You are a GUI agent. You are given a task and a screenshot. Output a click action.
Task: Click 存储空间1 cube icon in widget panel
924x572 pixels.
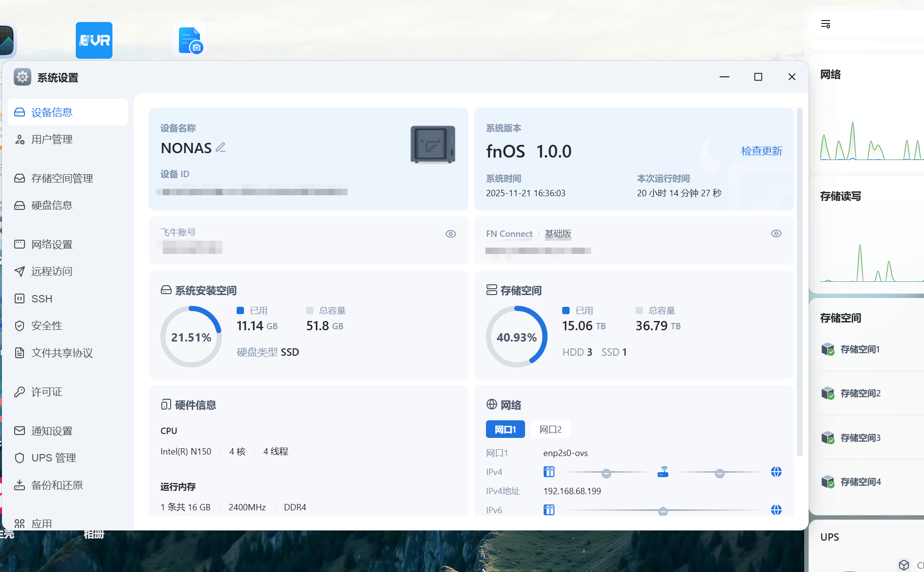(828, 349)
